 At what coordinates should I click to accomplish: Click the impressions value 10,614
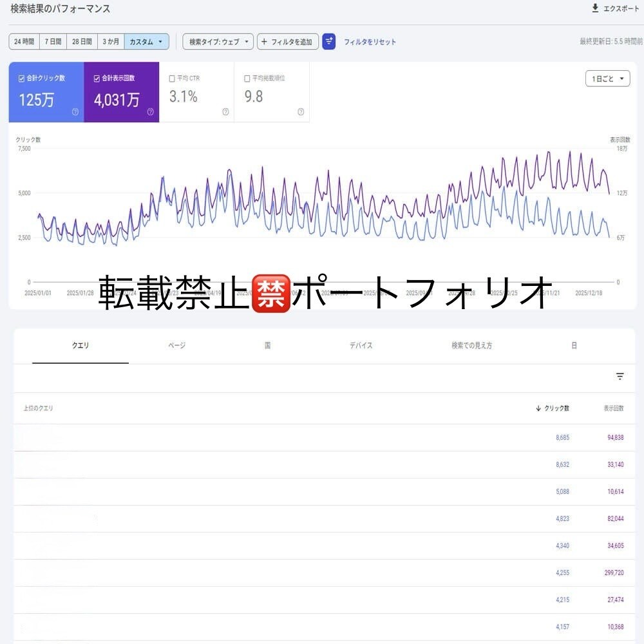pos(616,491)
